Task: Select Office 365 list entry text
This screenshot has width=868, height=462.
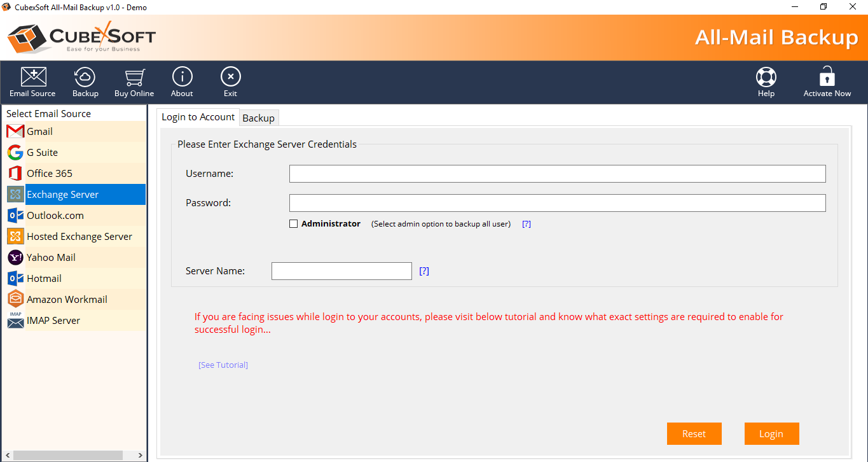Action: pyautogui.click(x=50, y=174)
